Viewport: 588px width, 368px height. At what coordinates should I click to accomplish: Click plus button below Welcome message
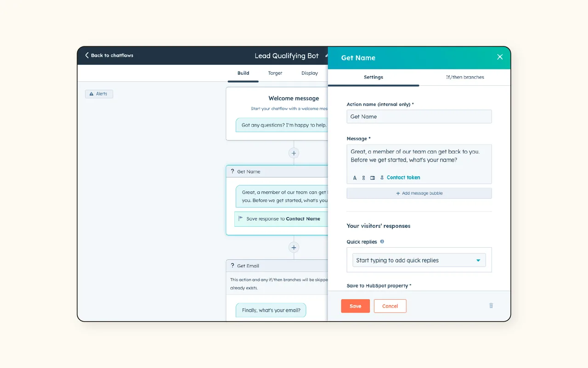(294, 153)
